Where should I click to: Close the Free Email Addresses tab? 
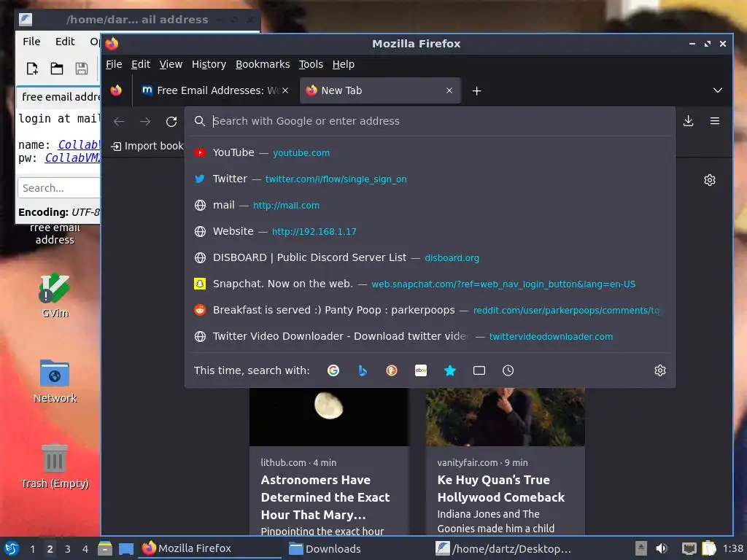coord(285,90)
